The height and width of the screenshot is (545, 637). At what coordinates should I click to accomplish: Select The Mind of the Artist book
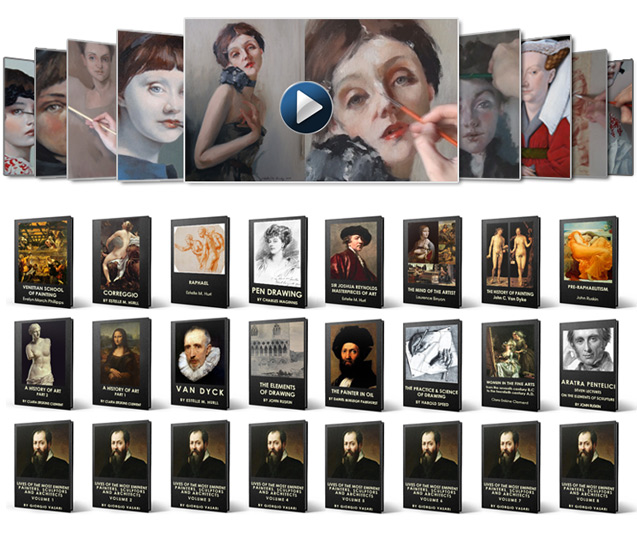432,262
